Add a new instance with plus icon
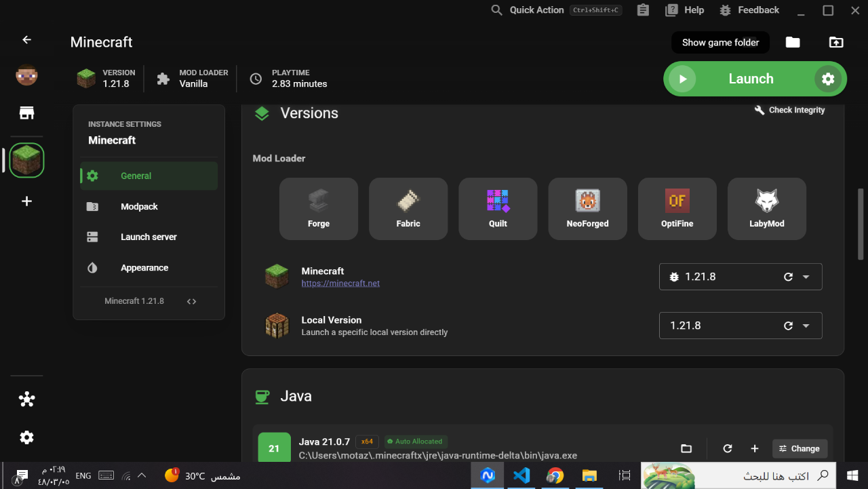Screen dimensions: 868x489 click(x=26, y=201)
